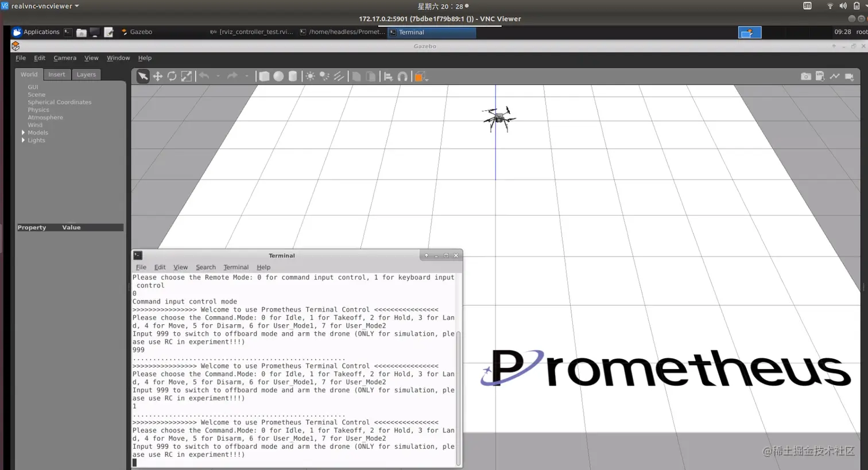868x470 pixels.
Task: Open the Terminal menu in Terminal window
Action: (x=236, y=267)
